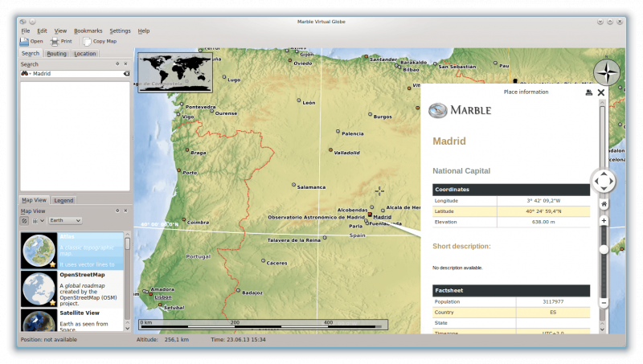Click the Time 23.06.13 15:34 status text

pyautogui.click(x=238, y=340)
